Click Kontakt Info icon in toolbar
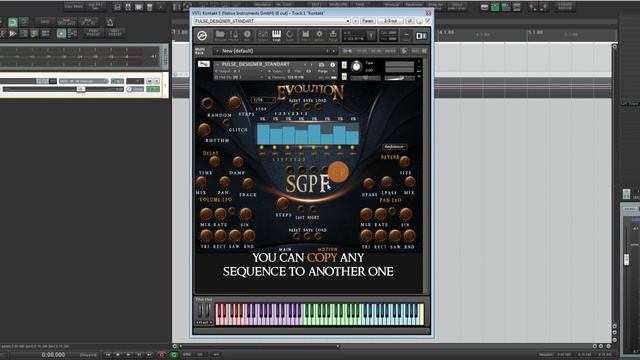The width and height of the screenshot is (640, 360). coord(247,35)
